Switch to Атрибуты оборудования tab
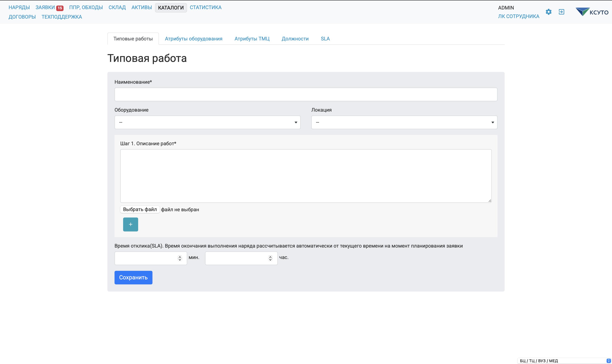Image resolution: width=612 pixels, height=364 pixels. 193,39
